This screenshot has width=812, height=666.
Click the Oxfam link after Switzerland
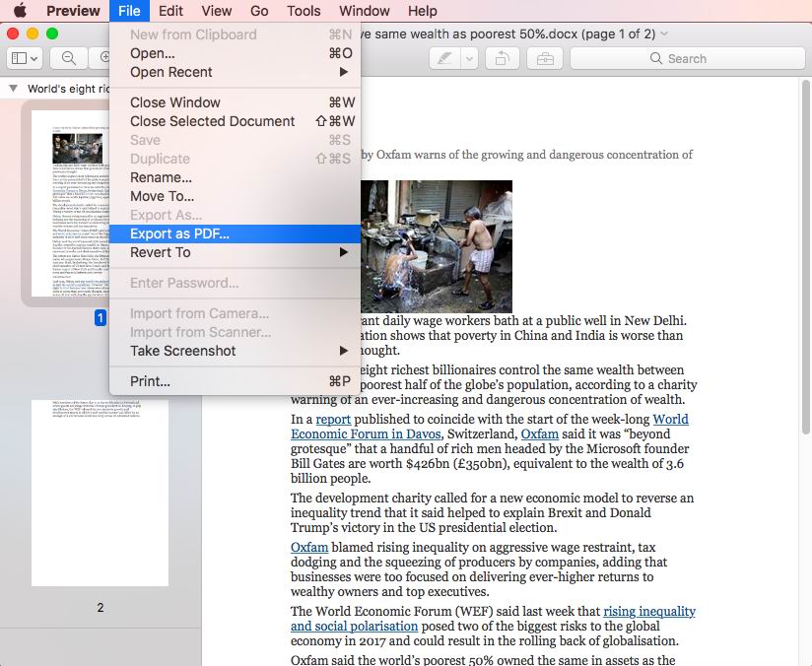tap(540, 434)
